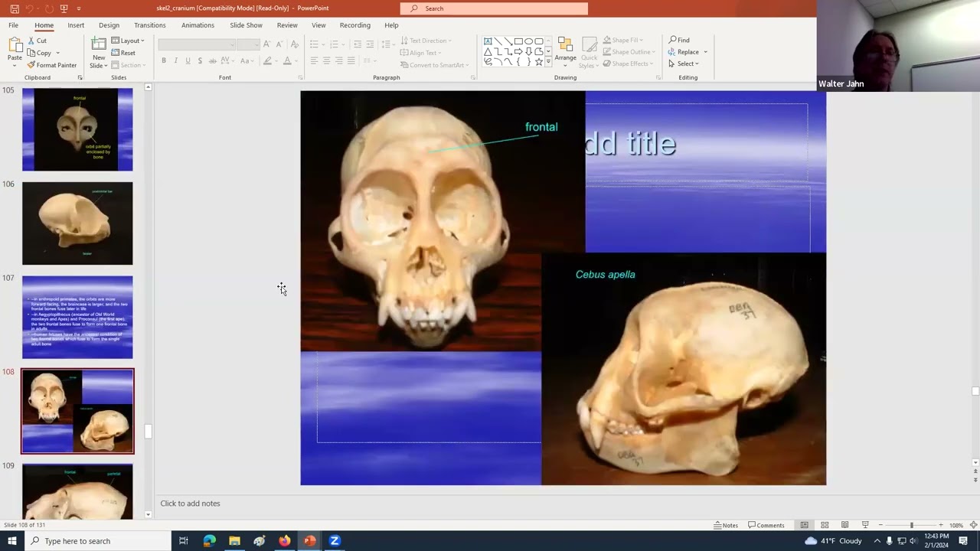Open Reading View from status bar
The width and height of the screenshot is (980, 551).
coord(844,525)
